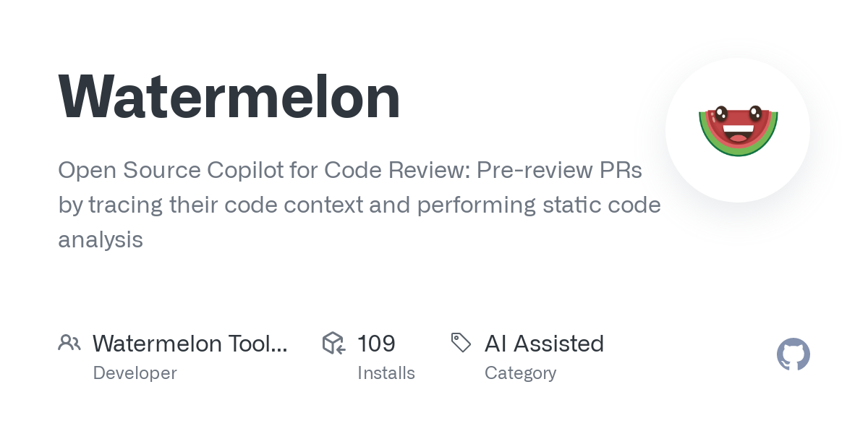Click the package installs icon
868x434 pixels.
[x=333, y=343]
